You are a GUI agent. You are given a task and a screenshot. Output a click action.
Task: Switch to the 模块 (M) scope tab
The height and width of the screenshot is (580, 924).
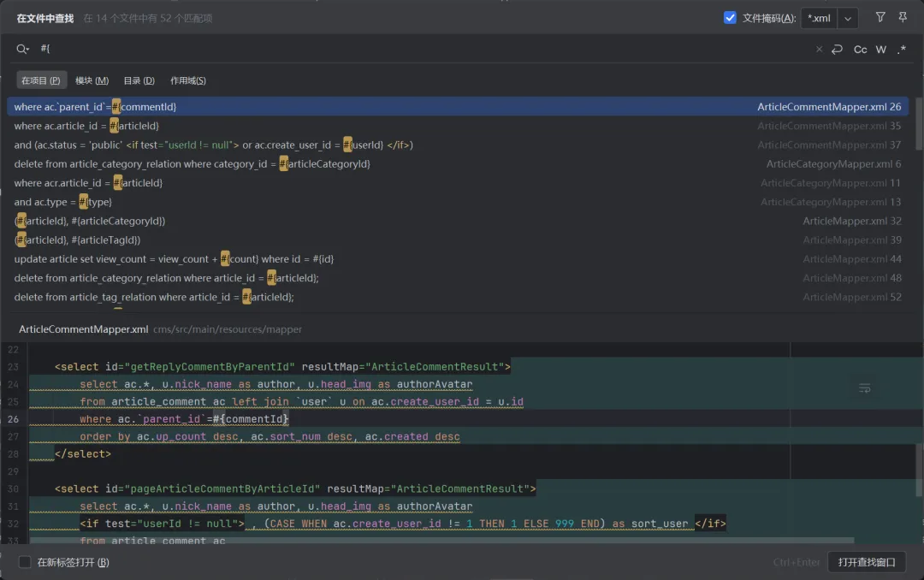92,80
